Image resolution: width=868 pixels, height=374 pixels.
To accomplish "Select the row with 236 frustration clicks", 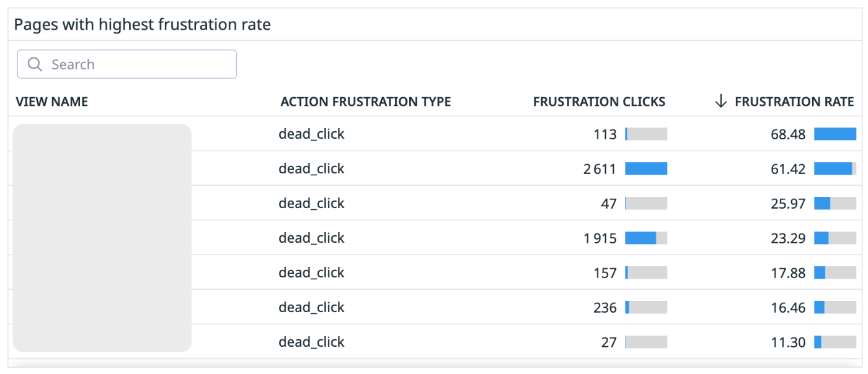I will click(434, 307).
